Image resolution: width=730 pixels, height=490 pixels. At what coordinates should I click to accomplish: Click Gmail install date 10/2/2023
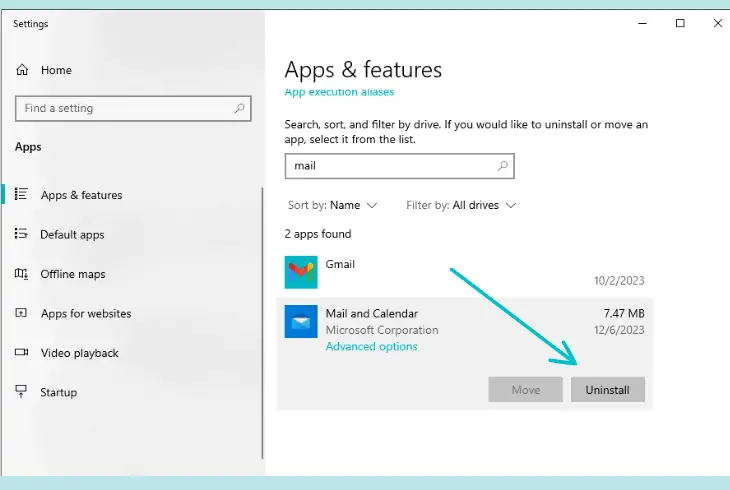coord(619,281)
